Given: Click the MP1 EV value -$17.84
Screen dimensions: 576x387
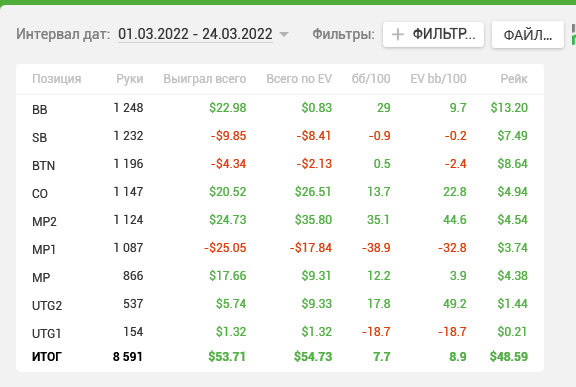Looking at the screenshot, I should pyautogui.click(x=311, y=247).
